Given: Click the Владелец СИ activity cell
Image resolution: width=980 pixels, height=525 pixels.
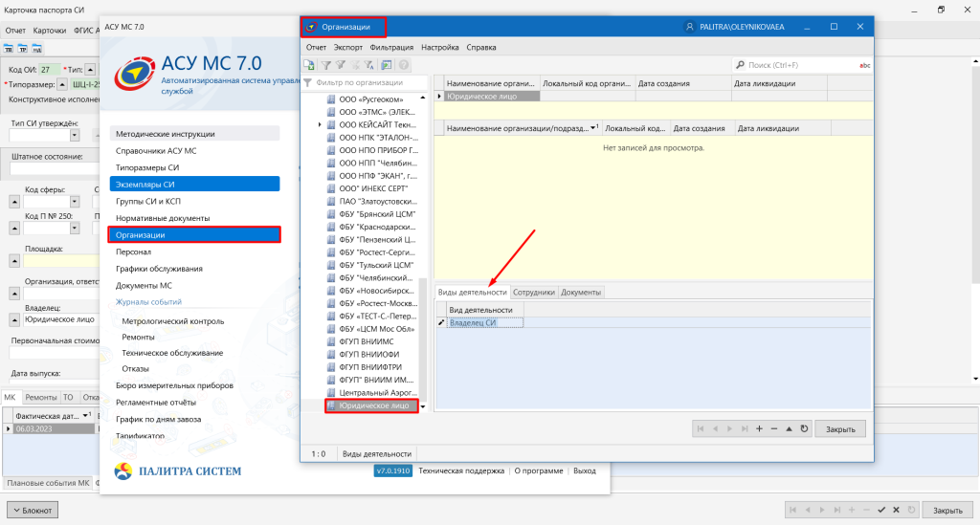Looking at the screenshot, I should click(x=485, y=322).
